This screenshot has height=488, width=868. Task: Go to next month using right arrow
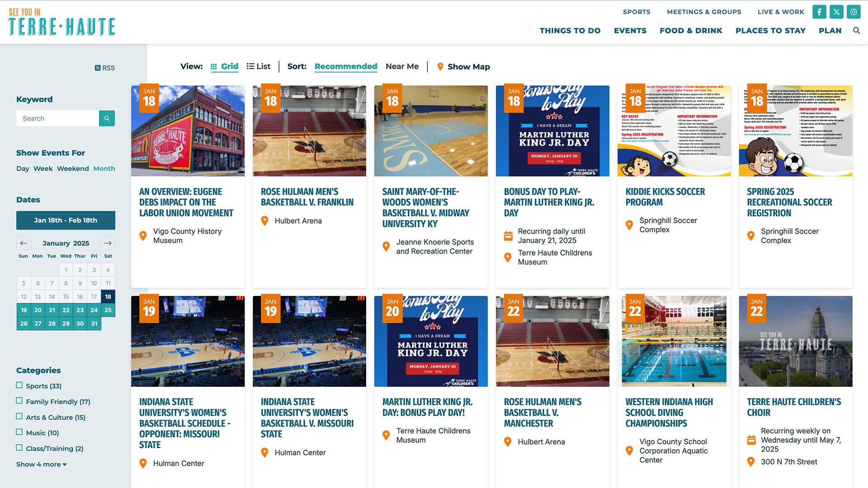pyautogui.click(x=108, y=243)
